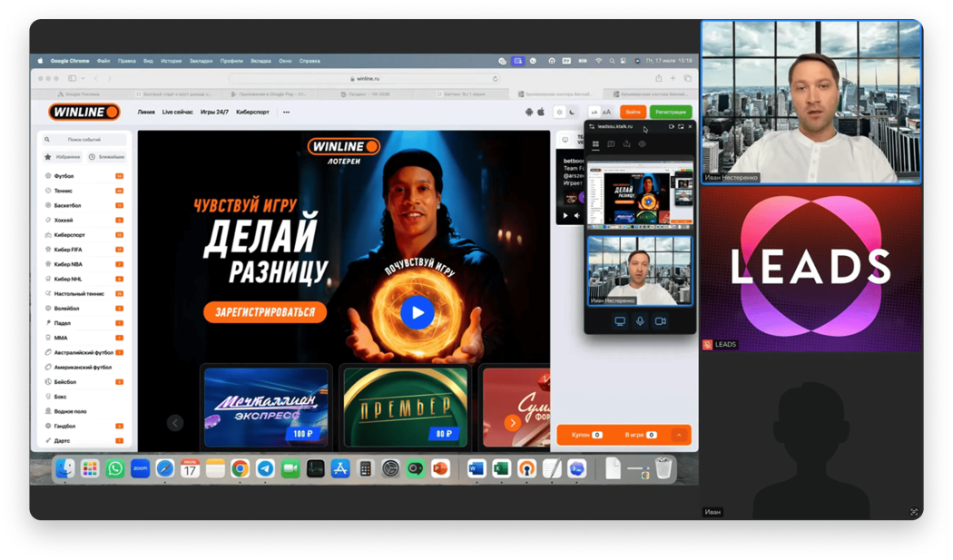Image resolution: width=953 pixels, height=560 pixels.
Task: Expand the three-dots more menu
Action: click(x=286, y=112)
